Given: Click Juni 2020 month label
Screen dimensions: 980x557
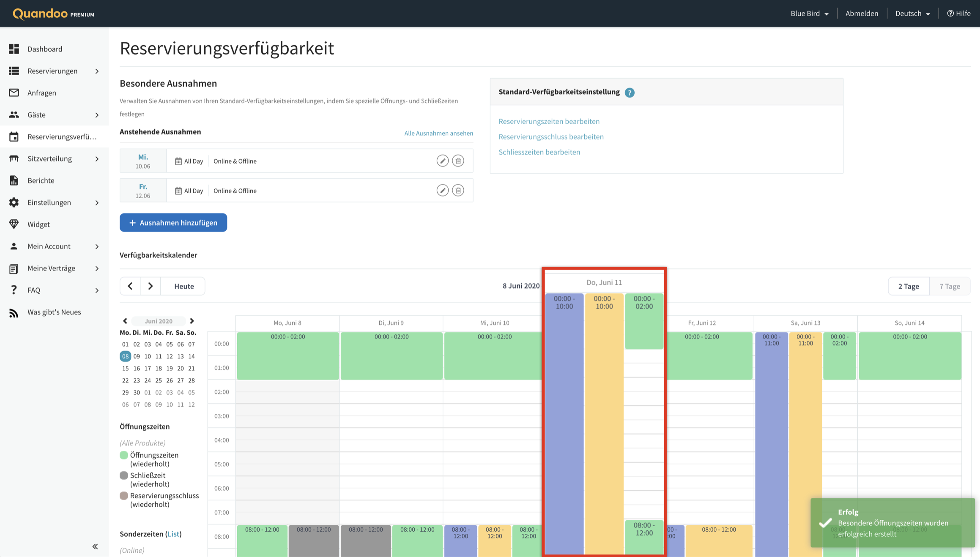Looking at the screenshot, I should pos(159,321).
